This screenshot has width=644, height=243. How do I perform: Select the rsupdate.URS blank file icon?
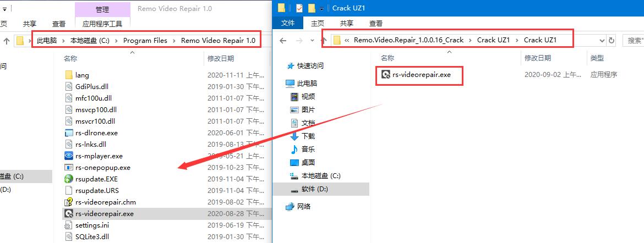coord(69,190)
